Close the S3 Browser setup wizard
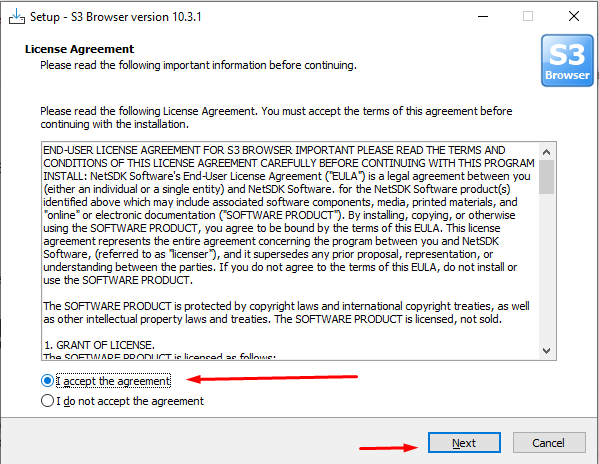This screenshot has width=599, height=464. (x=574, y=16)
